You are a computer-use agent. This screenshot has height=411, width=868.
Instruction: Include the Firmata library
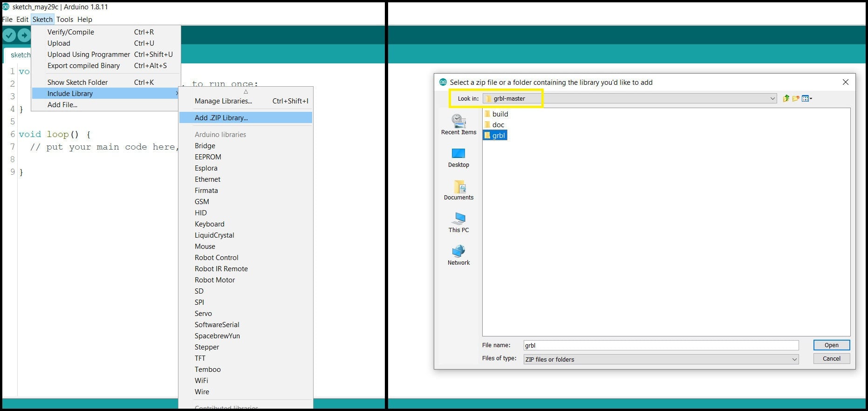coord(246,190)
